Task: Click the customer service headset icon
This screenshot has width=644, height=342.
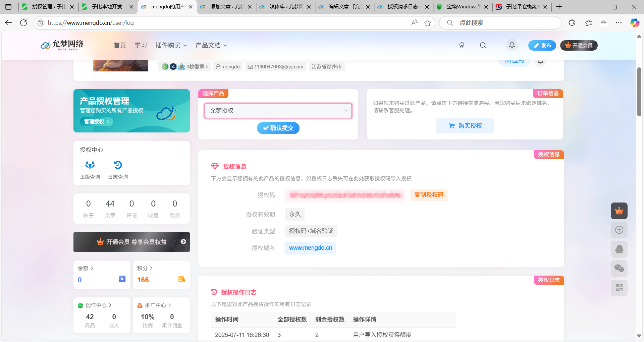Action: coord(462,45)
